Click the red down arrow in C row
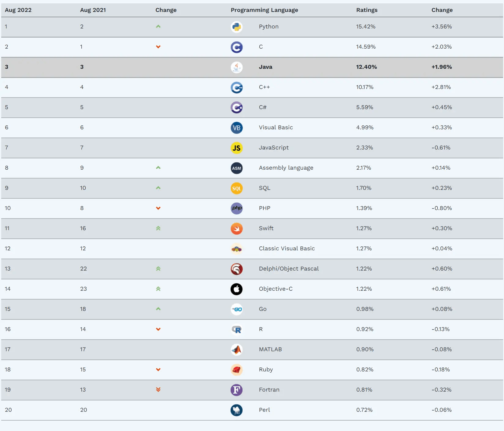The height and width of the screenshot is (431, 504). click(158, 47)
